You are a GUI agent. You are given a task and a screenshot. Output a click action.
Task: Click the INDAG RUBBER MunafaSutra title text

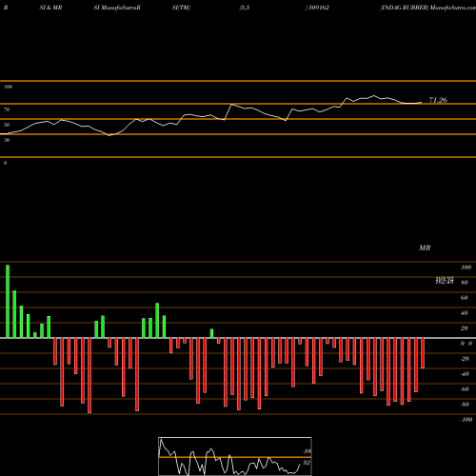[x=427, y=8]
